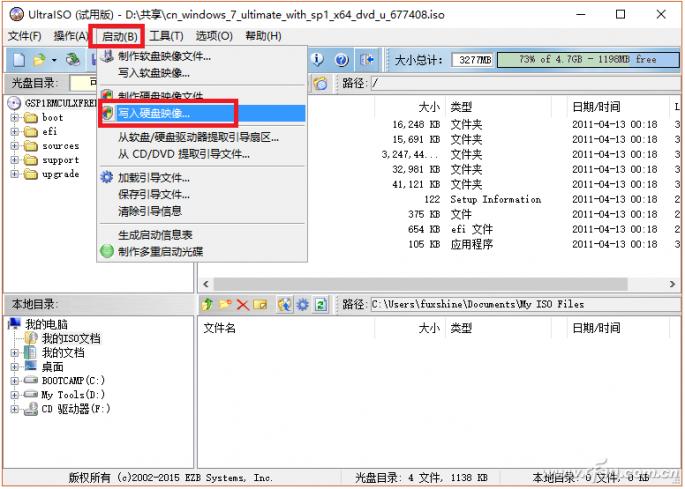Select 我的ISO文档 in local tree
This screenshot has width=685, height=489.
pos(71,338)
